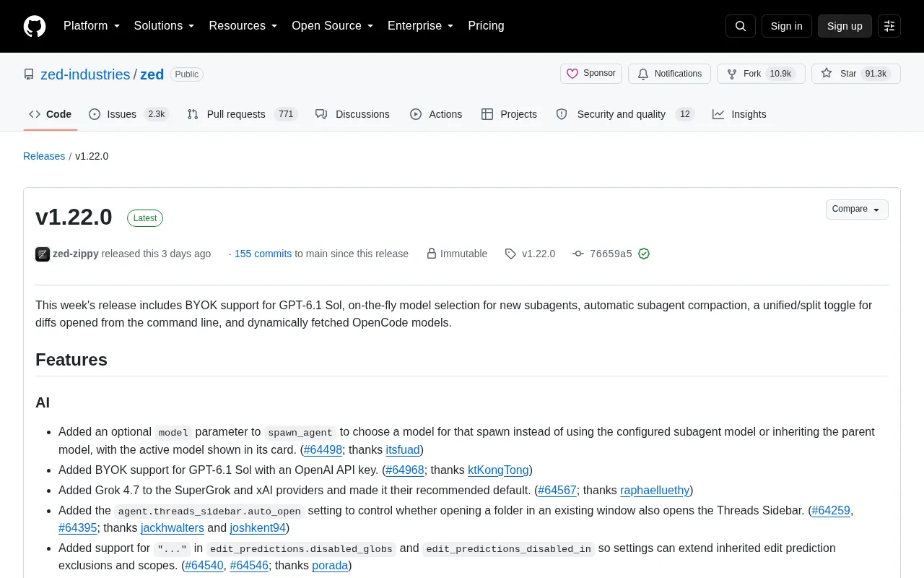Click the search magnifier icon
Viewport: 924px width, 578px height.
point(741,26)
